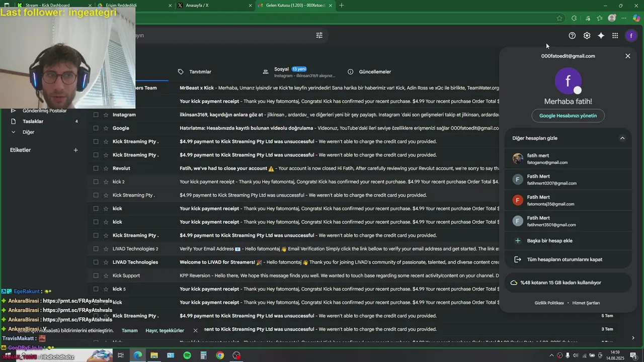Open Copilot icon in browser toolbar
The width and height of the screenshot is (644, 362).
(x=636, y=18)
